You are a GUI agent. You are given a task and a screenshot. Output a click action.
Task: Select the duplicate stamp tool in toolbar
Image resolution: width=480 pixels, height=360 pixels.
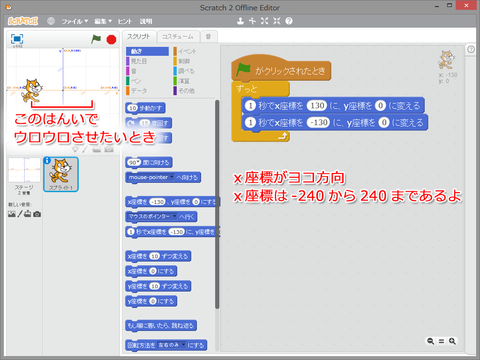tap(240, 21)
